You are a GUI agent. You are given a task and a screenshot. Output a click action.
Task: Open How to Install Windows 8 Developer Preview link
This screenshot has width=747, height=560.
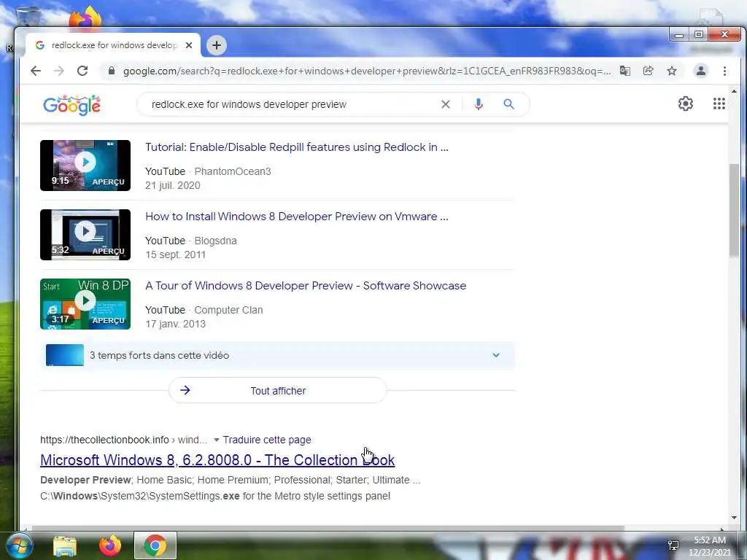[x=297, y=216]
